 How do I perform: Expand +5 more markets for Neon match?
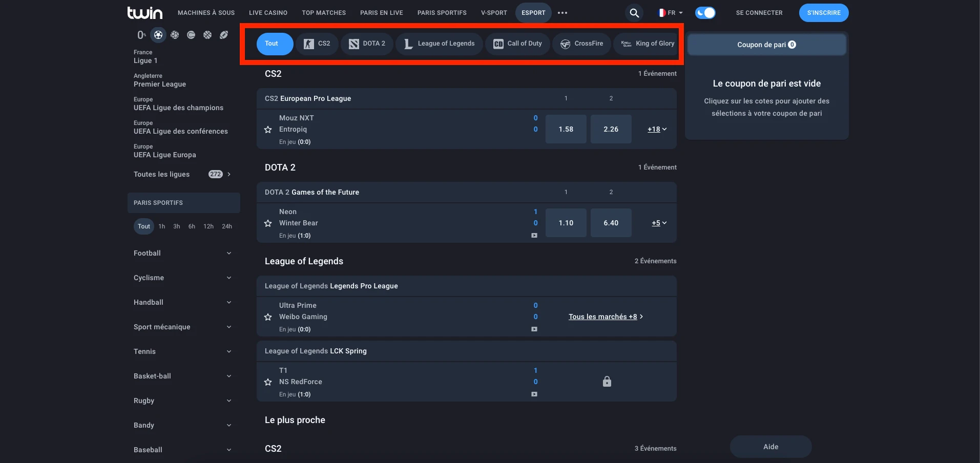(659, 223)
